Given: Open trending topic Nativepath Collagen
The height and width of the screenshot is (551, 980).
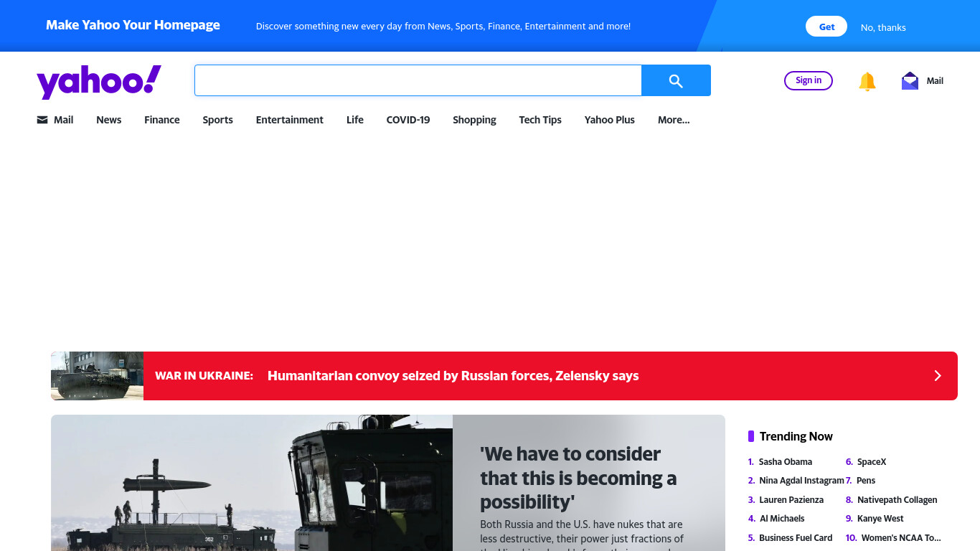Looking at the screenshot, I should point(897,500).
